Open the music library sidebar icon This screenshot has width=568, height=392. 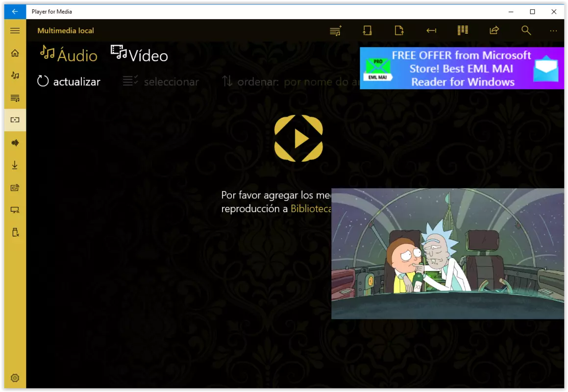(x=15, y=75)
